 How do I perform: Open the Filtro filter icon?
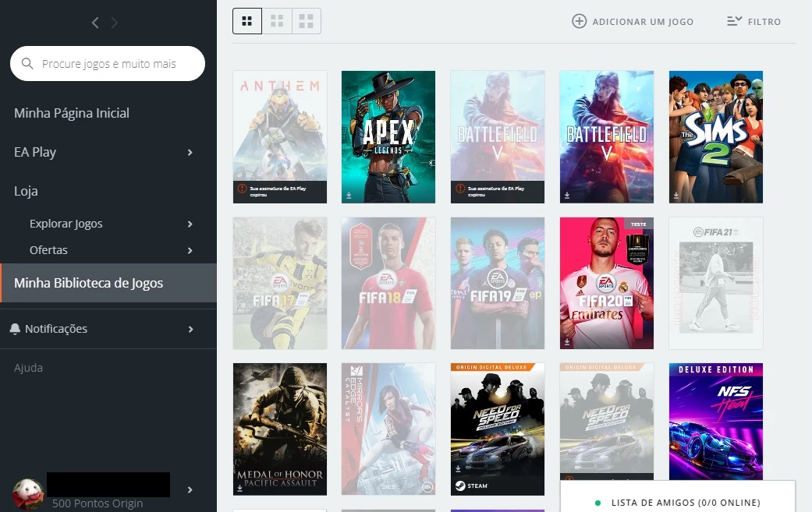[734, 21]
